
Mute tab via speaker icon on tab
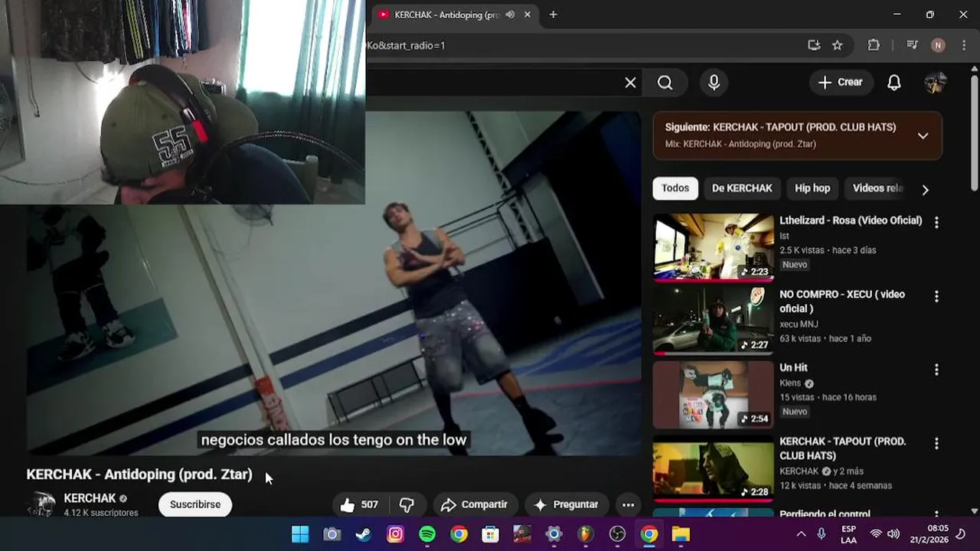[x=510, y=15]
